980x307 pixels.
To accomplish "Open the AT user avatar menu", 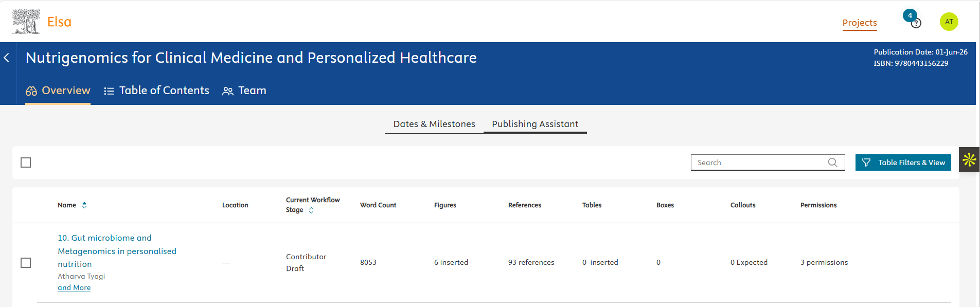I will click(949, 22).
